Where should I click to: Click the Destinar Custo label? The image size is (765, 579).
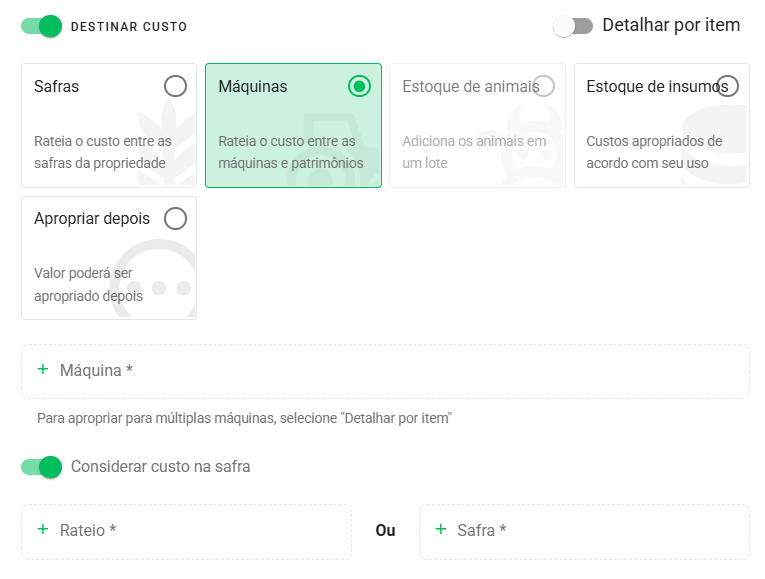pyautogui.click(x=129, y=27)
